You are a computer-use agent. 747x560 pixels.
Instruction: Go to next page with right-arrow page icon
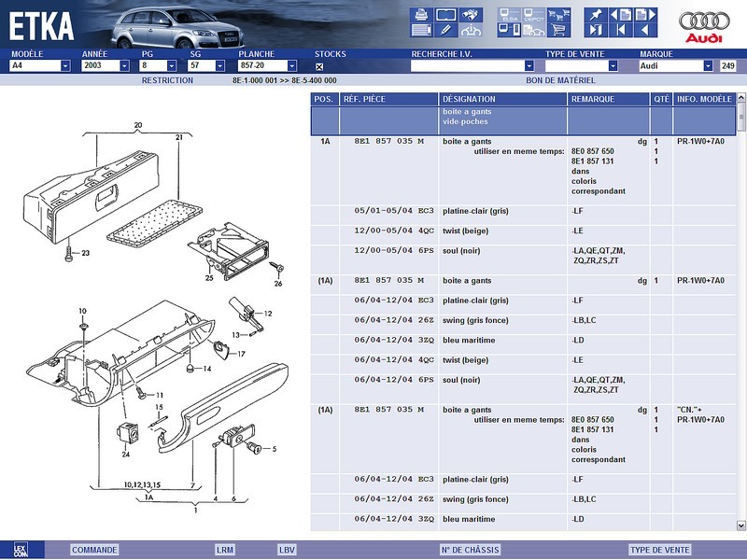pyautogui.click(x=646, y=14)
